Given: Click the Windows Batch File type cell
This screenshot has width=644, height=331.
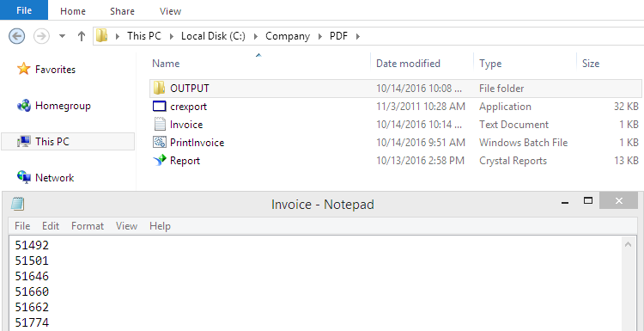Looking at the screenshot, I should point(523,142).
